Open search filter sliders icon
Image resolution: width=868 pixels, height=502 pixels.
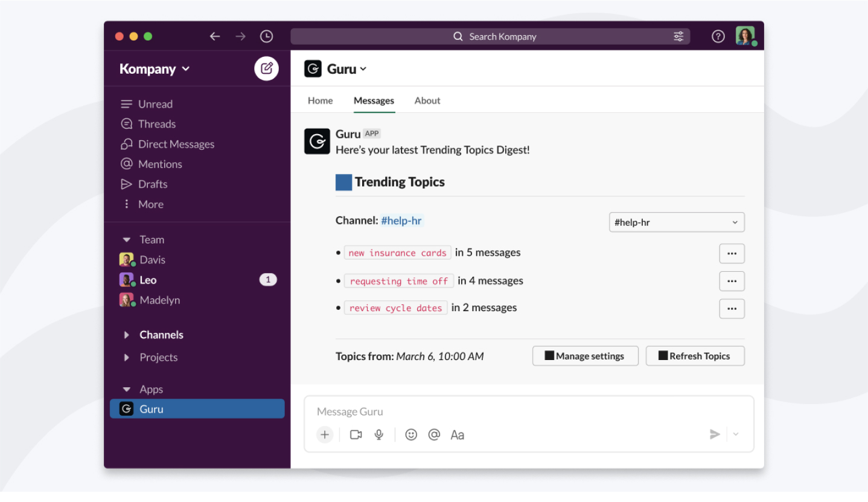tap(678, 36)
